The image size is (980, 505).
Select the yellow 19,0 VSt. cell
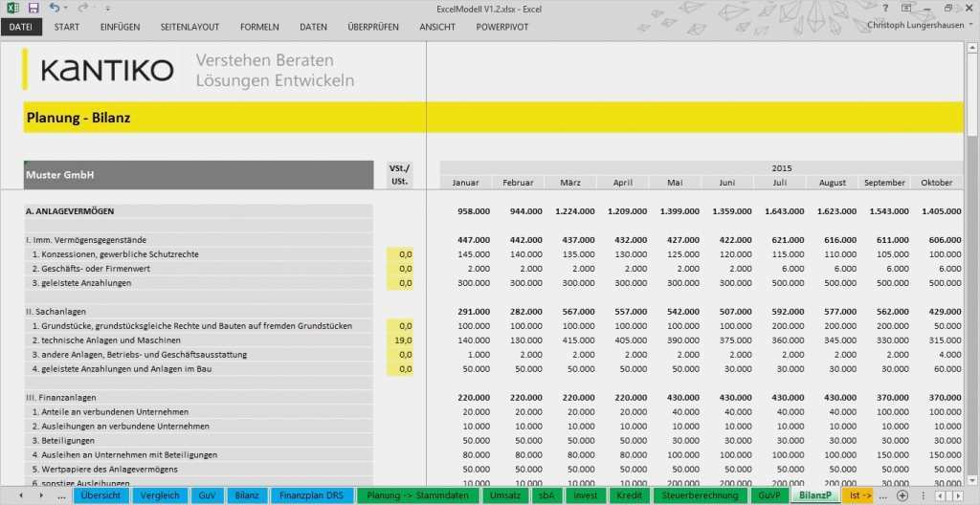pyautogui.click(x=400, y=340)
